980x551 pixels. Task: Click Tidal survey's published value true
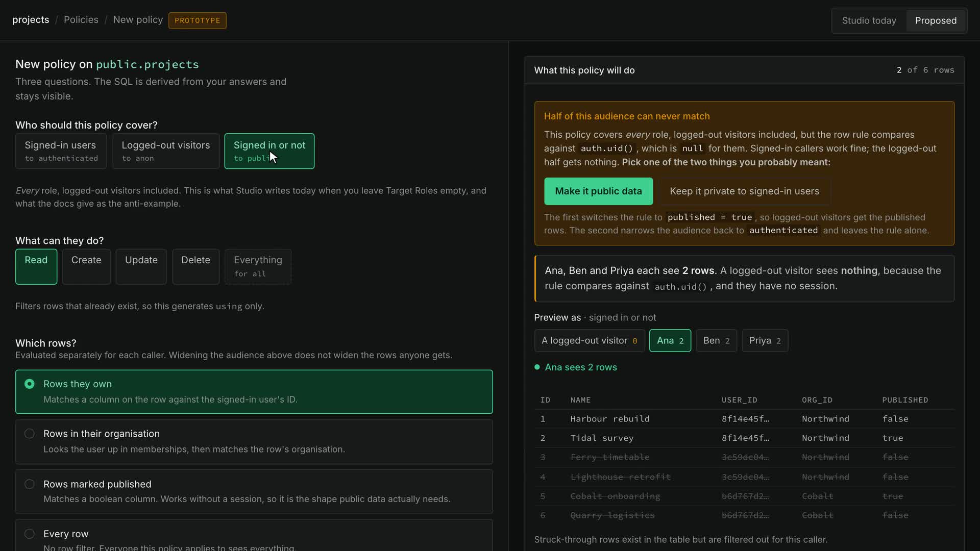(893, 438)
